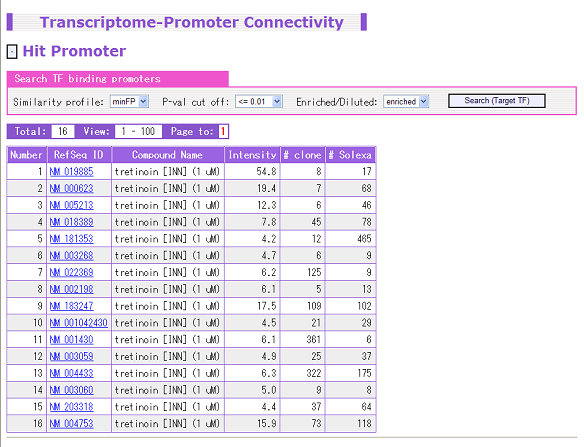Open RefSeq link NM_018389
584x447 pixels.
(72, 222)
